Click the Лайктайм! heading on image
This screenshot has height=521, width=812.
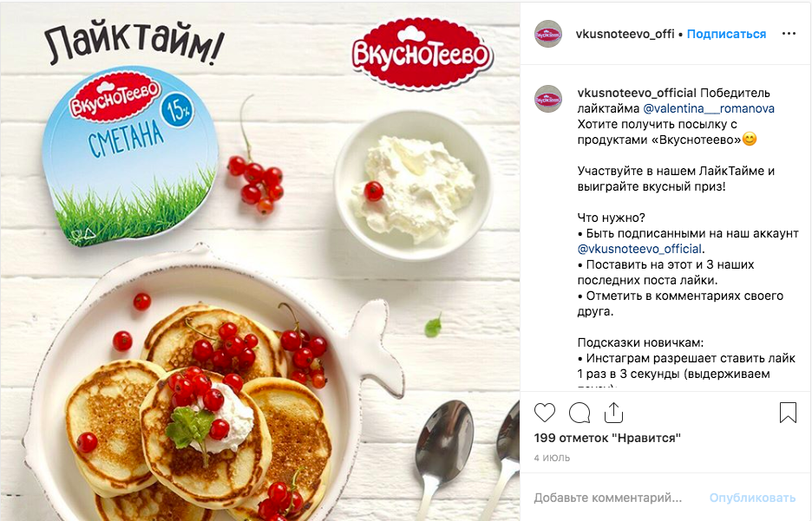(134, 43)
